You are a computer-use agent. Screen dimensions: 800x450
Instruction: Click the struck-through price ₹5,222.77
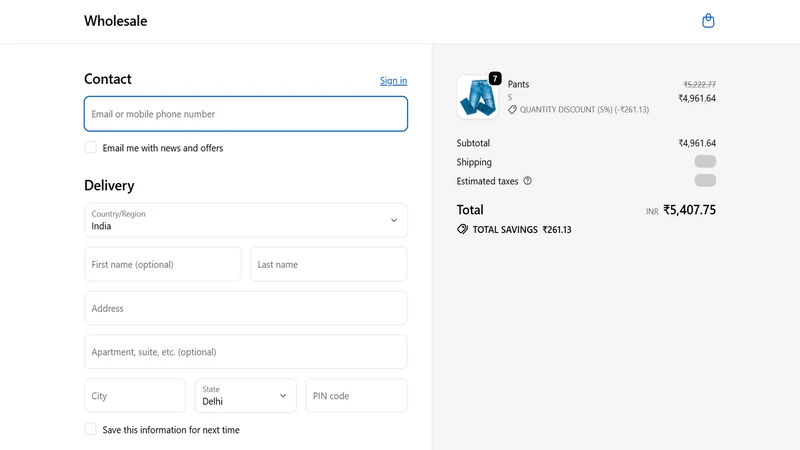pos(699,84)
